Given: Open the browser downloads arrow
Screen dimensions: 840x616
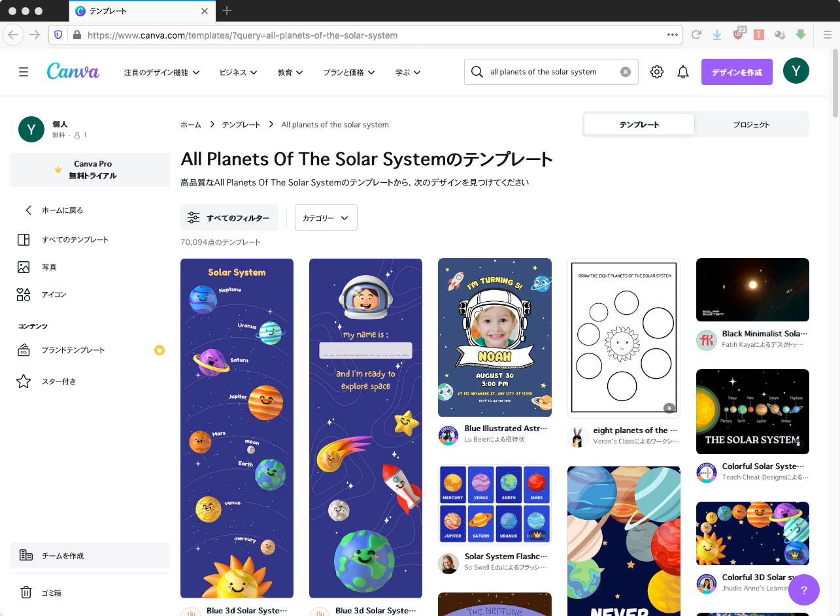Looking at the screenshot, I should tap(717, 35).
